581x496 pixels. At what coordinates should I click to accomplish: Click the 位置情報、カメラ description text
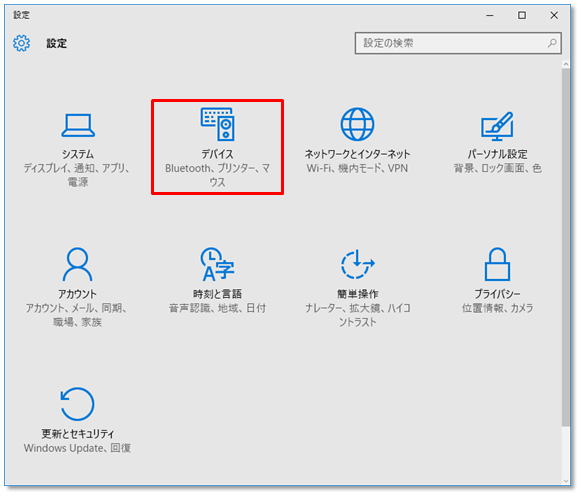497,308
